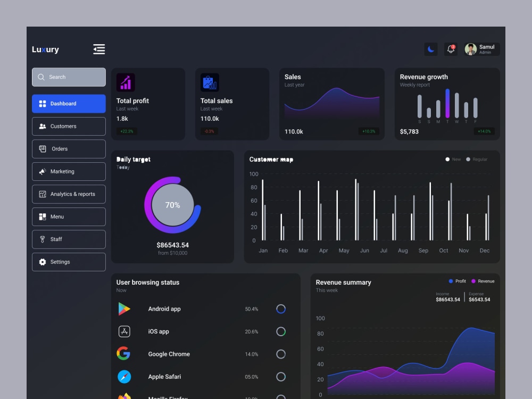The image size is (532, 399).
Task: Select the Android app radio circle
Action: (281, 309)
